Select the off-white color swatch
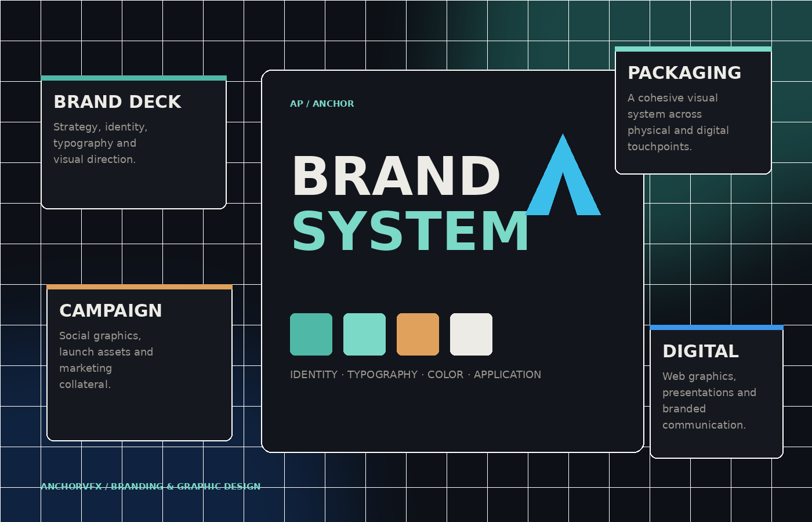Viewport: 812px width, 522px height. pyautogui.click(x=471, y=335)
